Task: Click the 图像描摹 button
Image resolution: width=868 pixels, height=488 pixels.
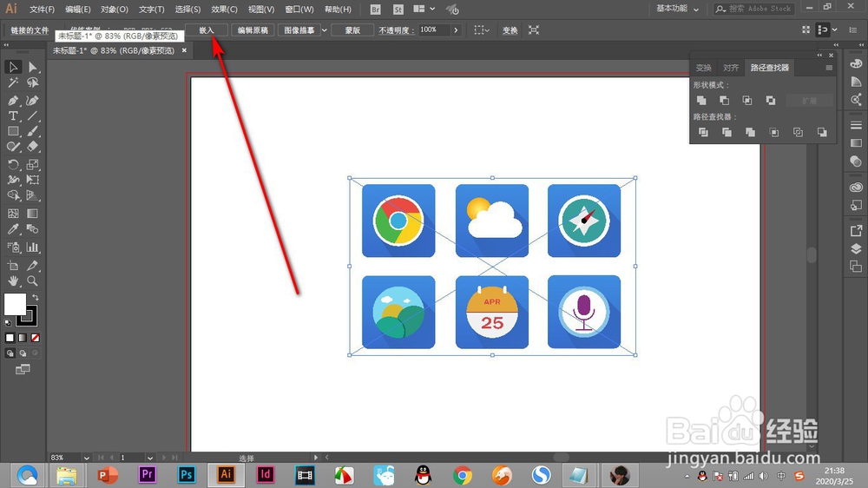Action: [x=299, y=30]
